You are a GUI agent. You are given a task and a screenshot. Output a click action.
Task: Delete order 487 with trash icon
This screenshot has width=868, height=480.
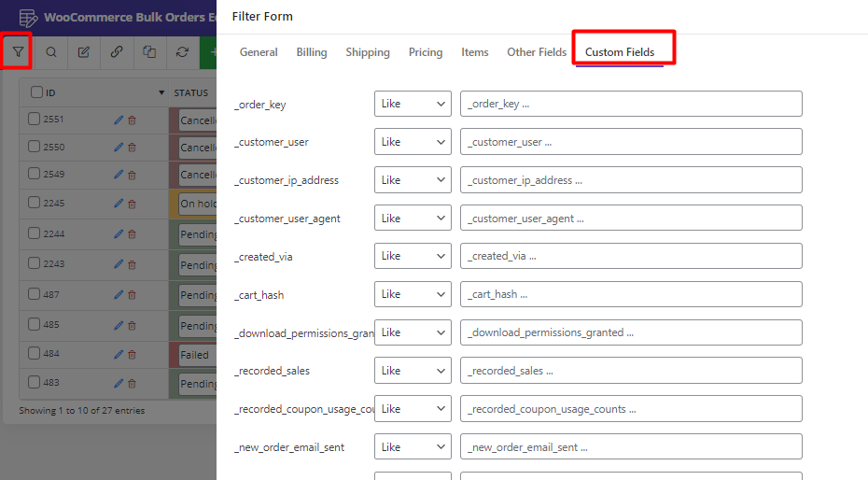pos(132,295)
